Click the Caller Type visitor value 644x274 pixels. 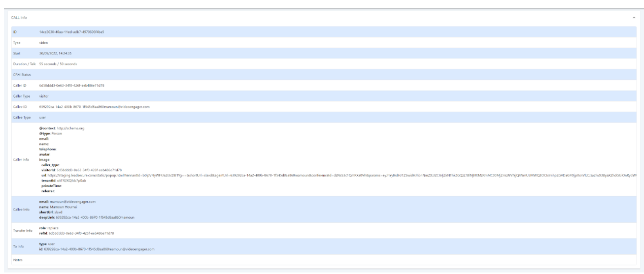coord(45,96)
